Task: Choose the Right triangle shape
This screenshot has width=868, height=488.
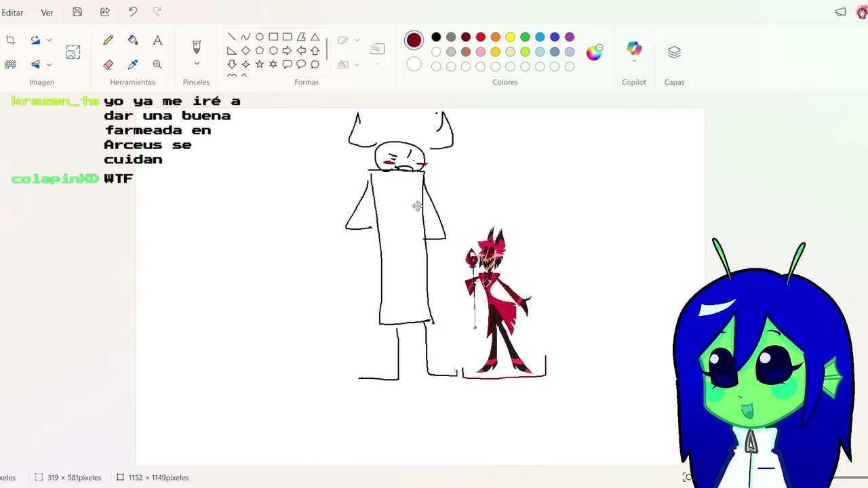Action: pyautogui.click(x=232, y=51)
